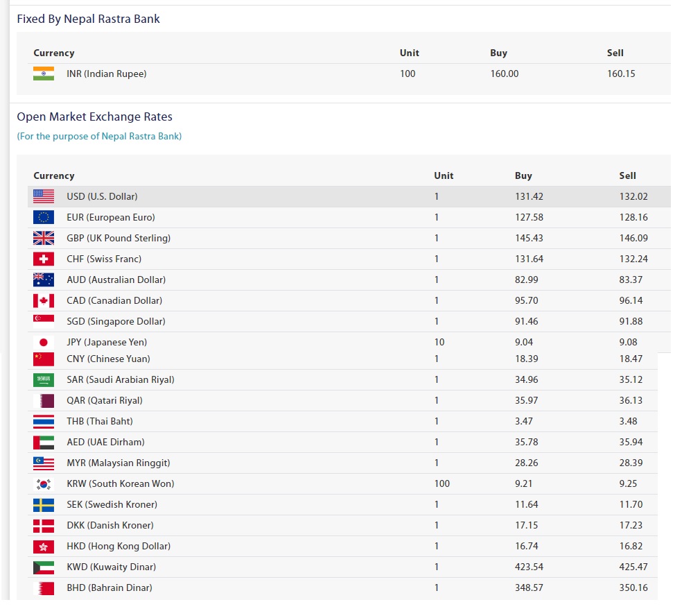Select the Hong Kong flag icon
Viewport: 700px width, 609px height.
tap(44, 546)
